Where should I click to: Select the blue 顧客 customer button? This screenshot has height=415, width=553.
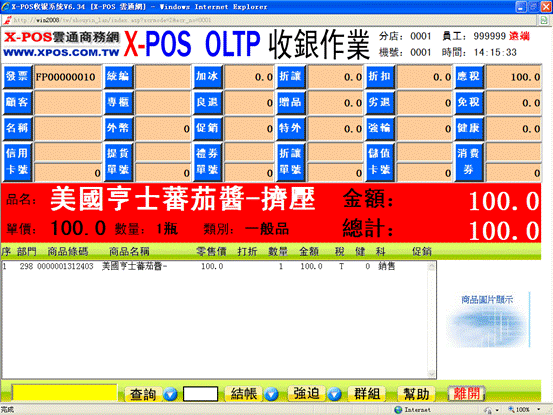pyautogui.click(x=18, y=102)
